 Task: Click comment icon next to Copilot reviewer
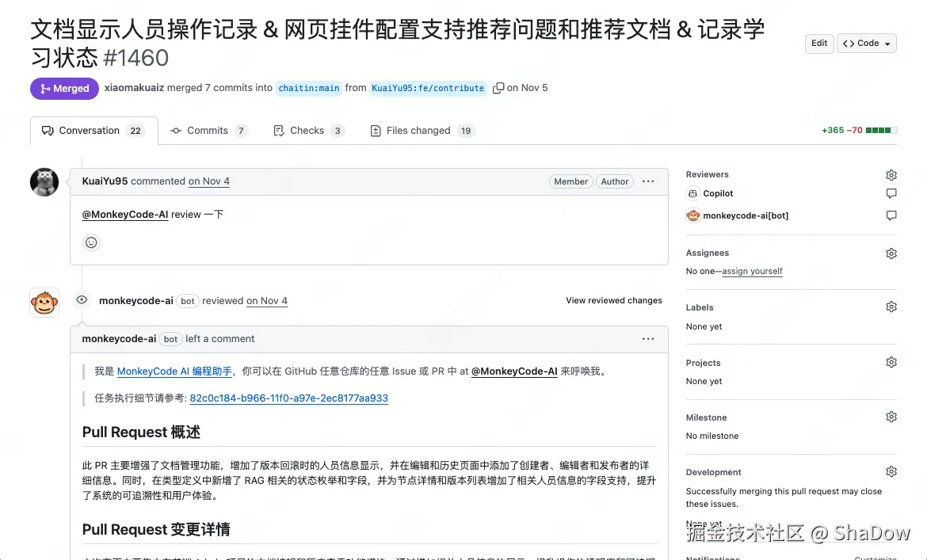(891, 193)
